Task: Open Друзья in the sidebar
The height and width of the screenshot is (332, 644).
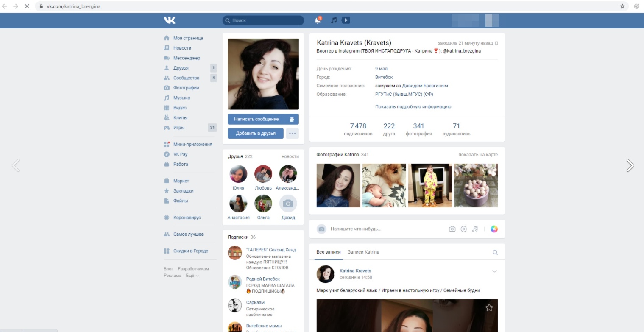Action: (x=181, y=68)
